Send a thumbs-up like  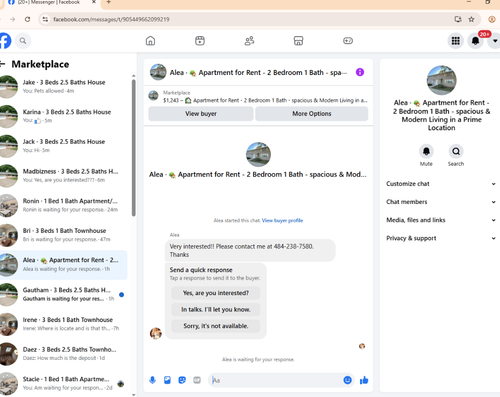364,380
